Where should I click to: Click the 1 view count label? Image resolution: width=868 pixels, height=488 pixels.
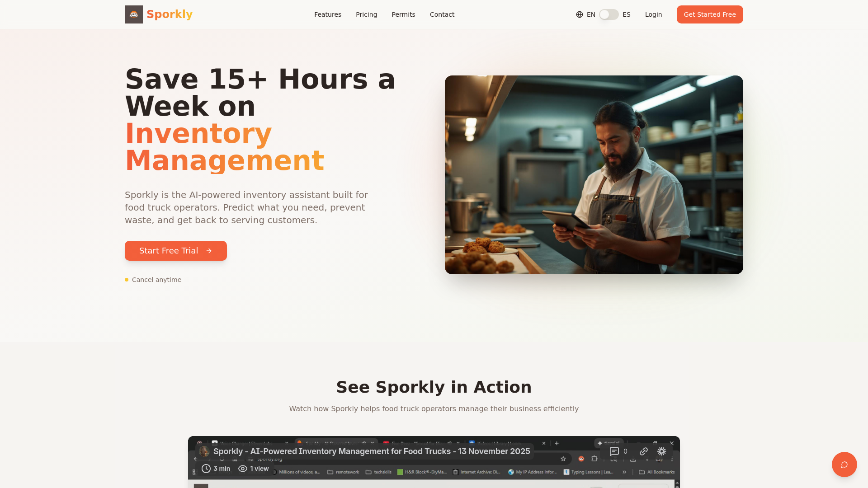[254, 469]
